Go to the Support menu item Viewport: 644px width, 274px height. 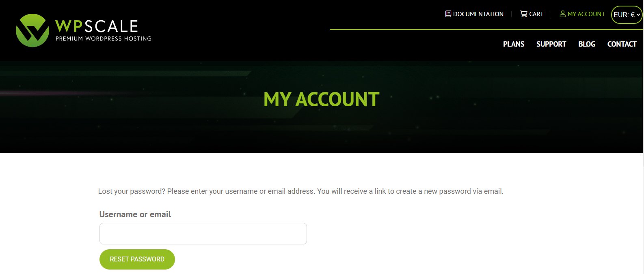click(551, 44)
